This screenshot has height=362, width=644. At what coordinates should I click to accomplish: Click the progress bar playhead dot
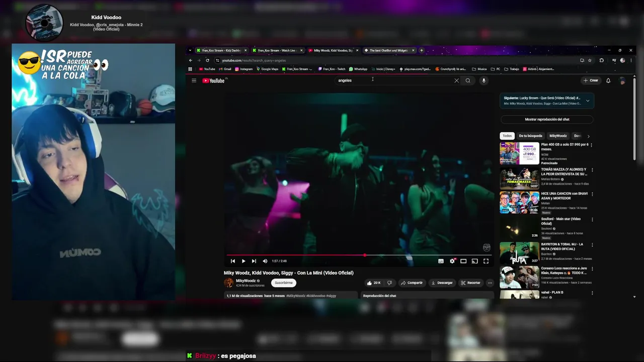click(x=365, y=255)
